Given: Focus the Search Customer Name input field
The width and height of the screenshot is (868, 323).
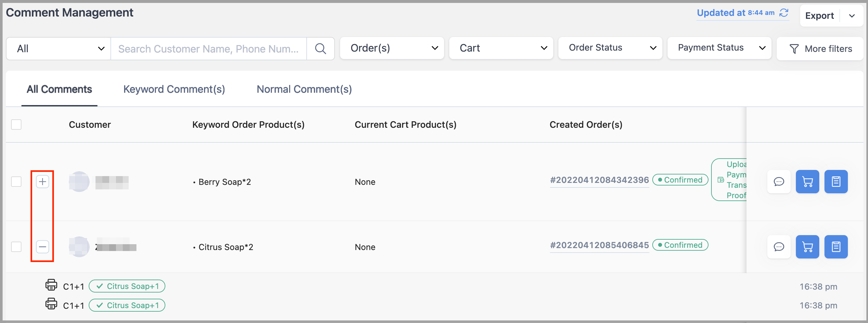Looking at the screenshot, I should point(208,49).
